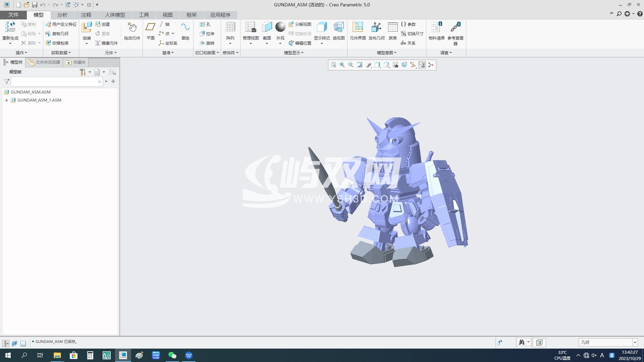Viewport: 644px width, 362px height.
Task: Click the Drag Components (拖动元件) hand icon
Action: pos(132,31)
